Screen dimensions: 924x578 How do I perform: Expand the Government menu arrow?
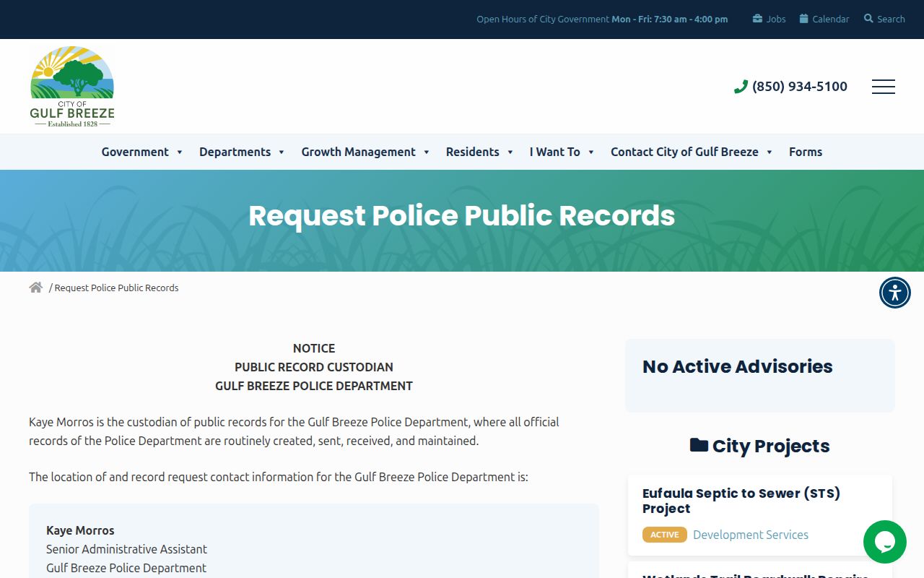click(x=180, y=152)
